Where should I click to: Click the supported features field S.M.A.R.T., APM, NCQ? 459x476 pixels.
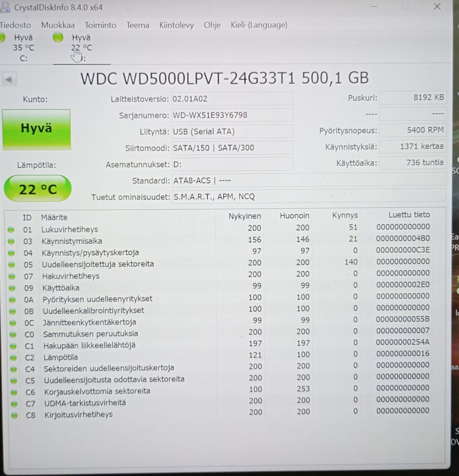309,196
